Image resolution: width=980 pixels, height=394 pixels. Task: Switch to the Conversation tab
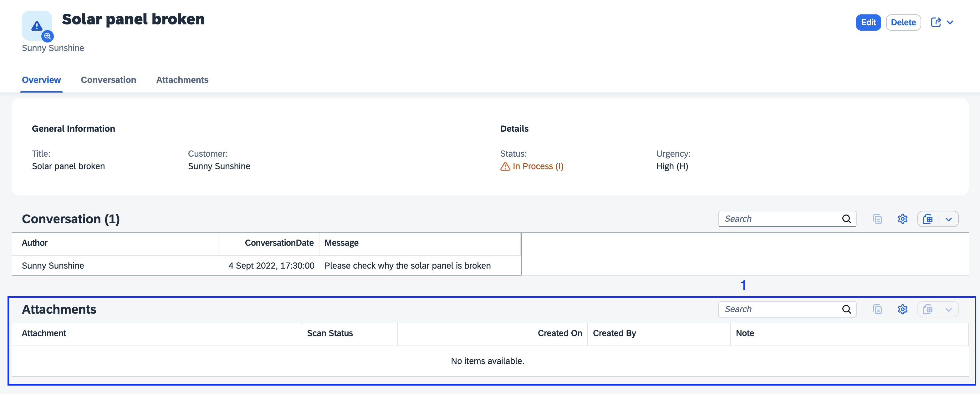(108, 79)
